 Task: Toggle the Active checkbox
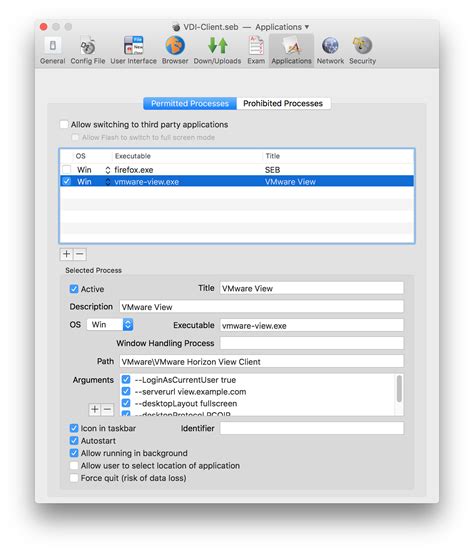coord(74,289)
